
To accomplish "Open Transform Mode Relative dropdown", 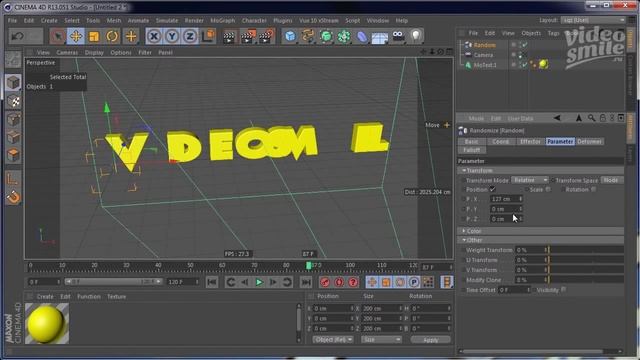I will pyautogui.click(x=530, y=180).
